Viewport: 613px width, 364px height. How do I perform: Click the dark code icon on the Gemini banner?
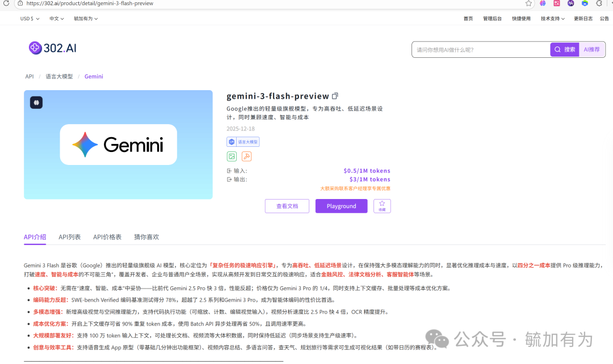click(36, 103)
